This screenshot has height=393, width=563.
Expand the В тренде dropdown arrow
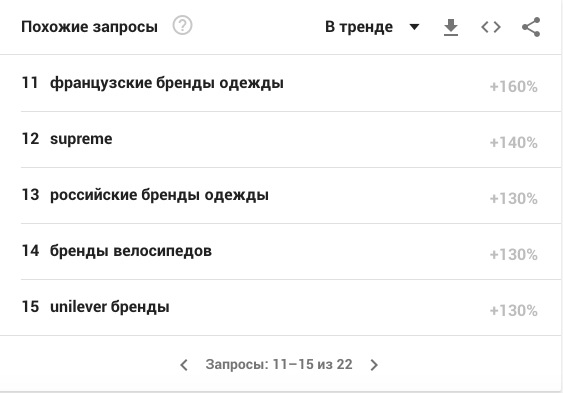414,27
